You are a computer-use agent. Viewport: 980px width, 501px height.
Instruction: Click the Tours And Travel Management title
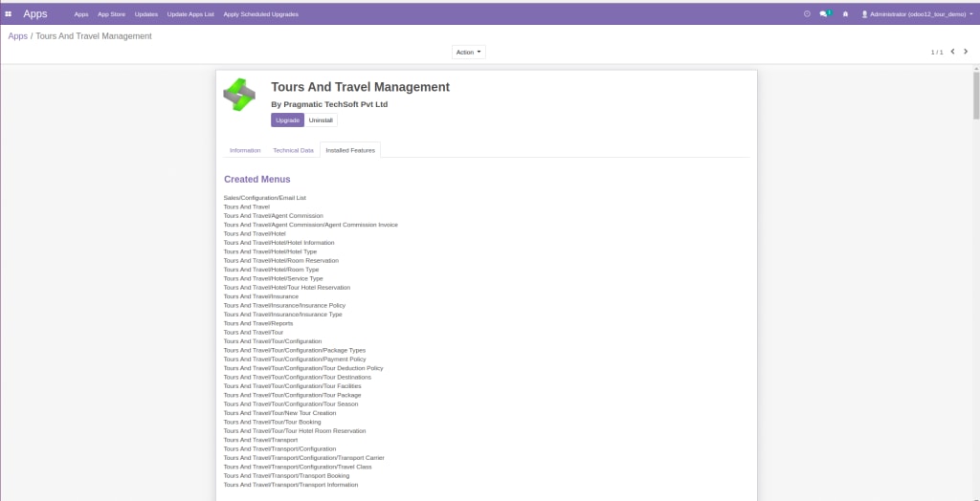tap(360, 87)
